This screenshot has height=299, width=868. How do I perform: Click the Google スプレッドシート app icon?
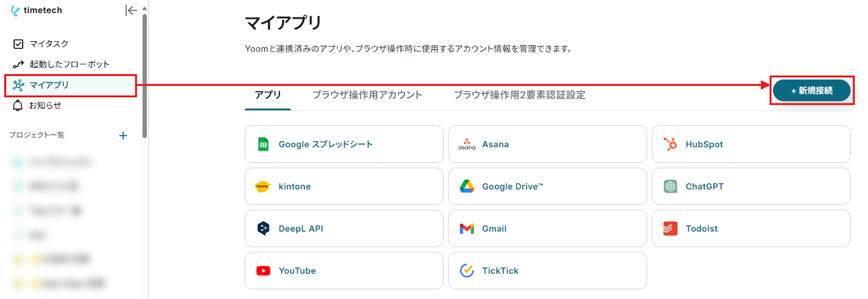pos(263,144)
